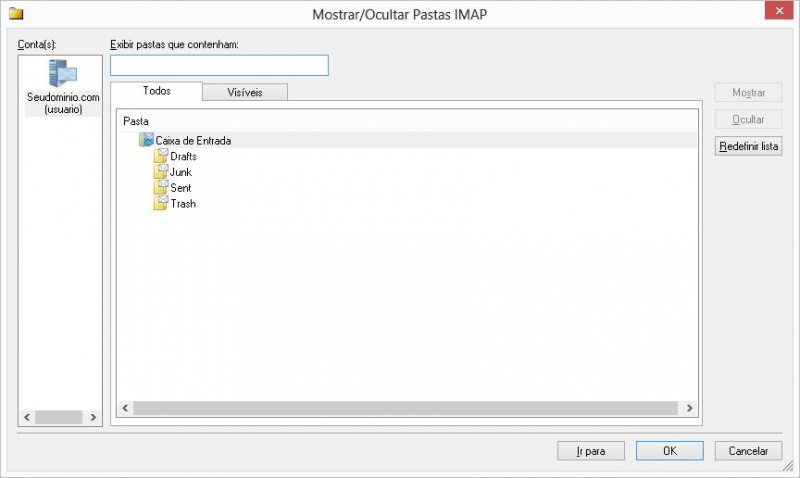Click the Sent folder icon

(x=161, y=188)
